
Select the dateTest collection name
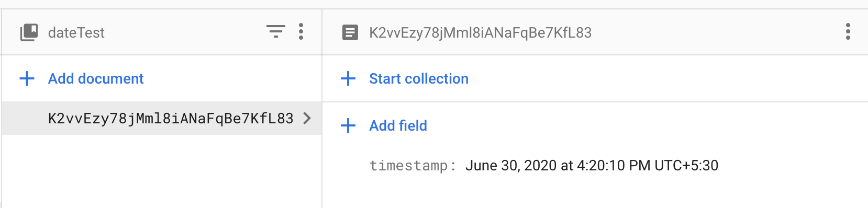click(x=76, y=32)
